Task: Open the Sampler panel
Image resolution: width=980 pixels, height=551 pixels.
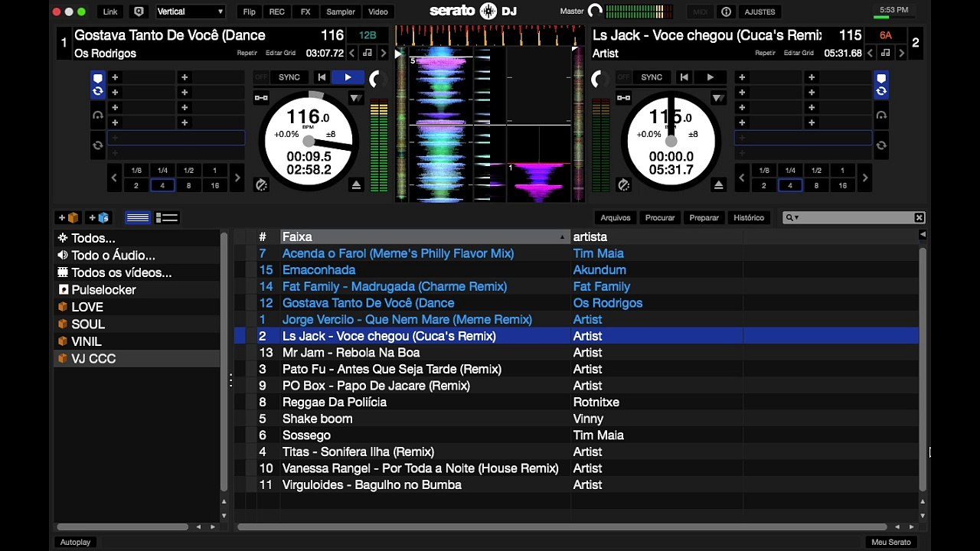Action: pyautogui.click(x=341, y=11)
